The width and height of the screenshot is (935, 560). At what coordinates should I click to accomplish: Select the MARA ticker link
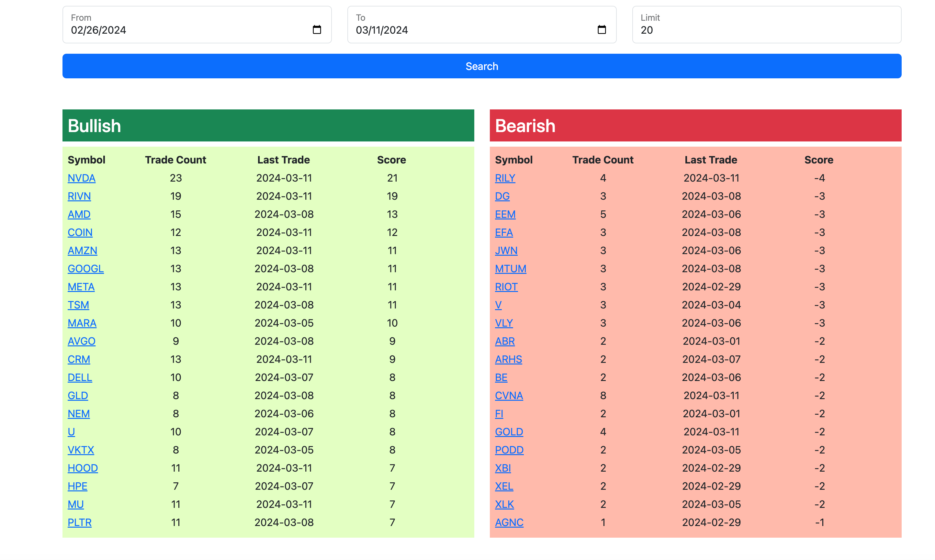pos(82,323)
